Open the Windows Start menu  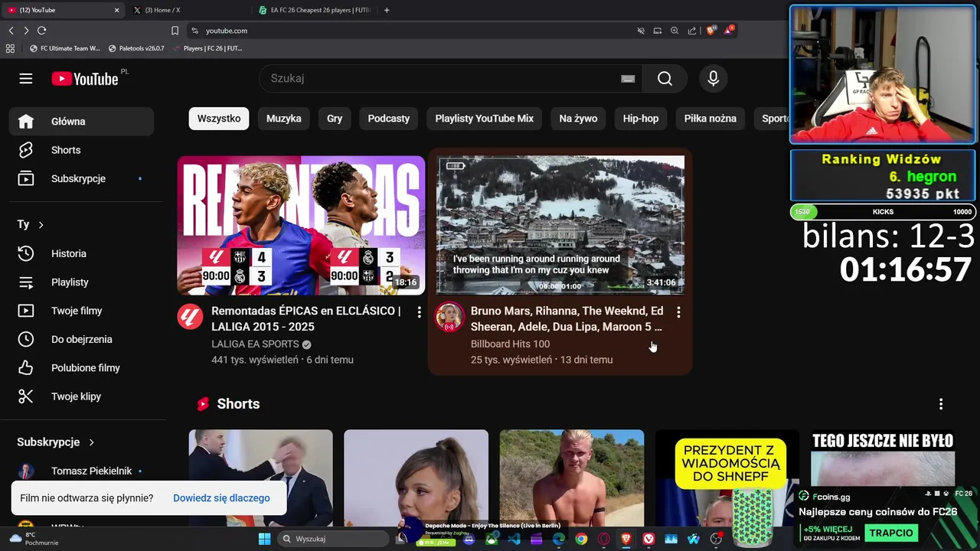[264, 539]
